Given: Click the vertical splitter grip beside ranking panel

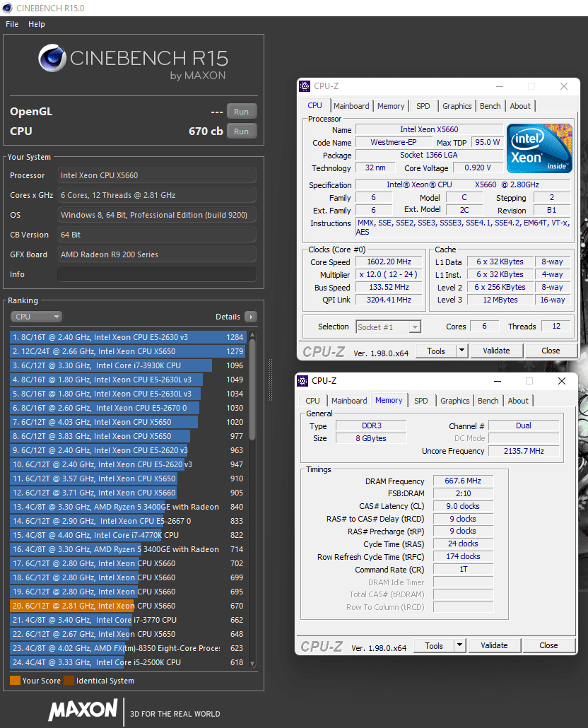Looking at the screenshot, I should 270,380.
